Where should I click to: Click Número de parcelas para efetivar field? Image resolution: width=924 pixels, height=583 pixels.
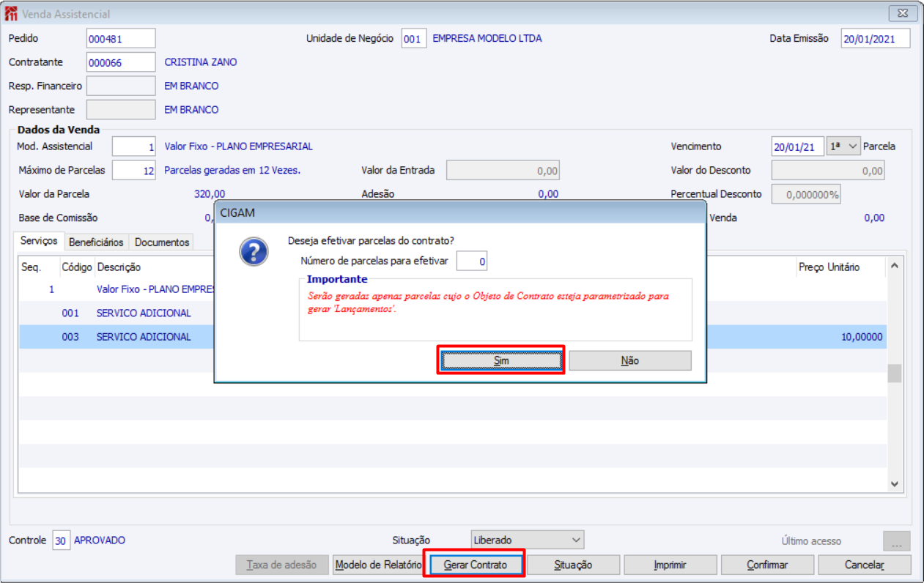pyautogui.click(x=472, y=261)
